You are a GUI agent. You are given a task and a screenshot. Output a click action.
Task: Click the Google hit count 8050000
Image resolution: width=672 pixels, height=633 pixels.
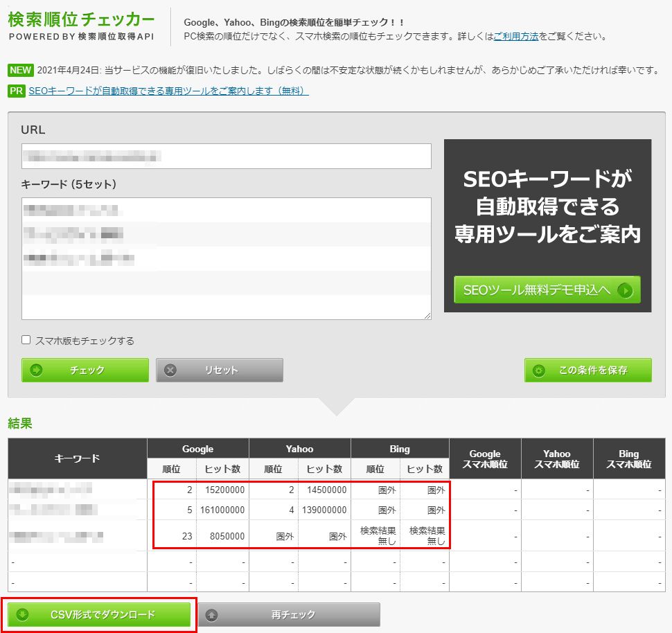pyautogui.click(x=227, y=536)
